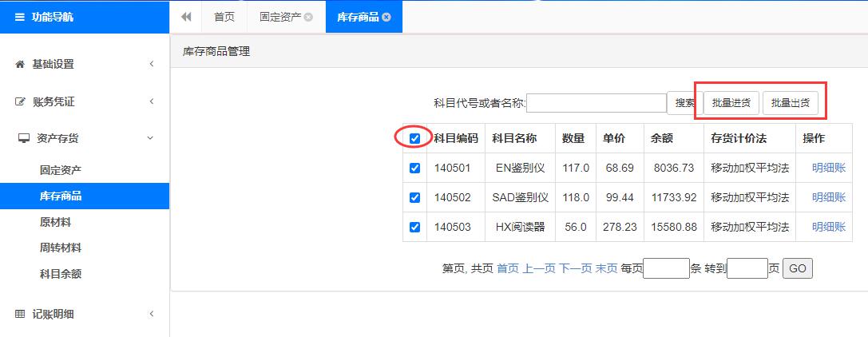The width and height of the screenshot is (868, 337).
Task: Click the edit icon next to 账务凭证
Action: click(x=20, y=101)
